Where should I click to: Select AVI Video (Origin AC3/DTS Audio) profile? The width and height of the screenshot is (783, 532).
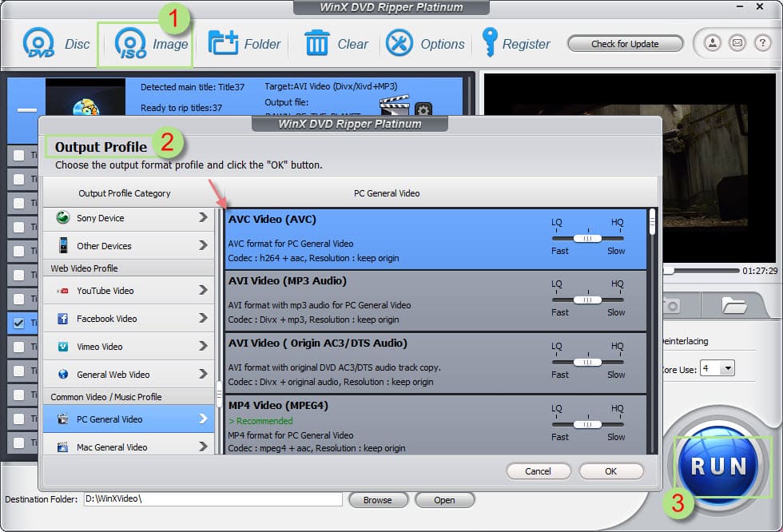coord(435,363)
